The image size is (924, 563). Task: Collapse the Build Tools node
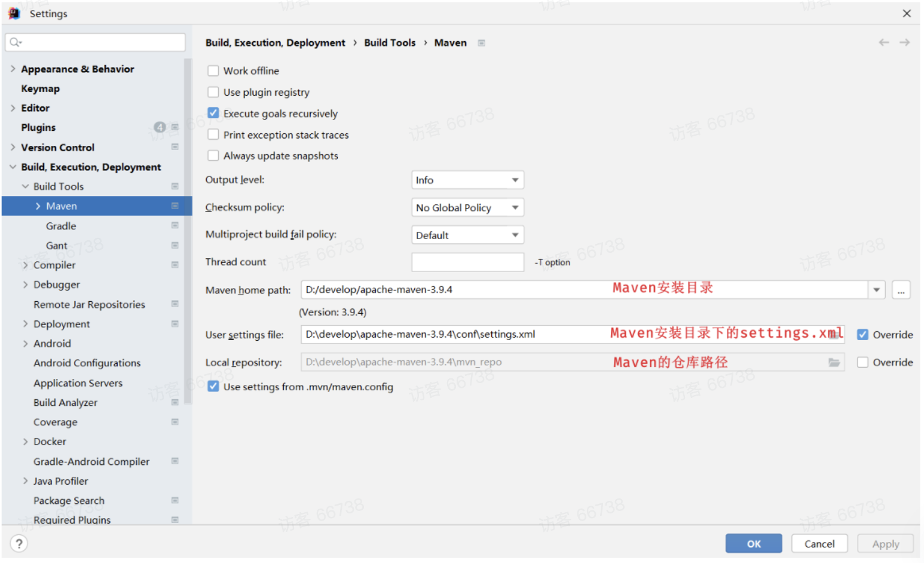click(x=25, y=186)
